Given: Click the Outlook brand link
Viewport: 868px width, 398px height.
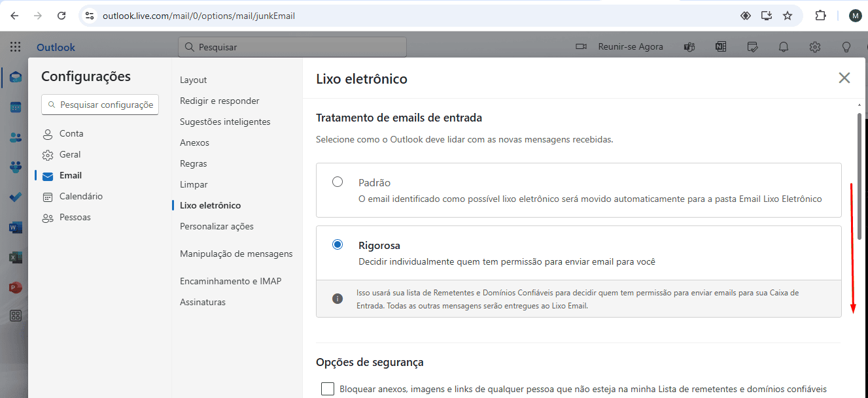Looking at the screenshot, I should click(x=56, y=47).
